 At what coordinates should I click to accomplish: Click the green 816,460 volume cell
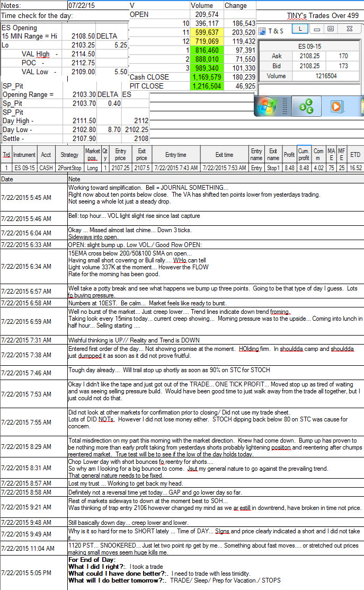(207, 50)
